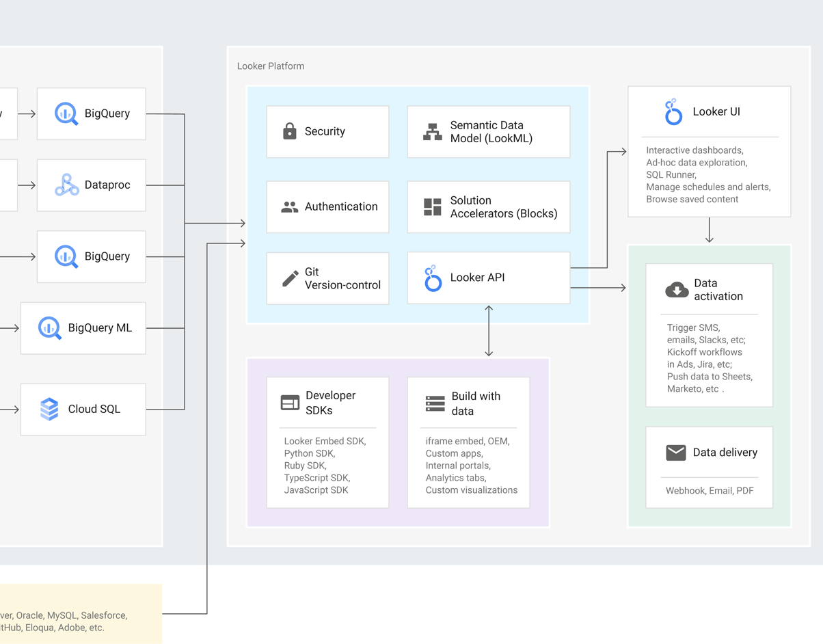Click the BigQuery magnifier icon below Dataproc
The height and width of the screenshot is (644, 823).
66,257
